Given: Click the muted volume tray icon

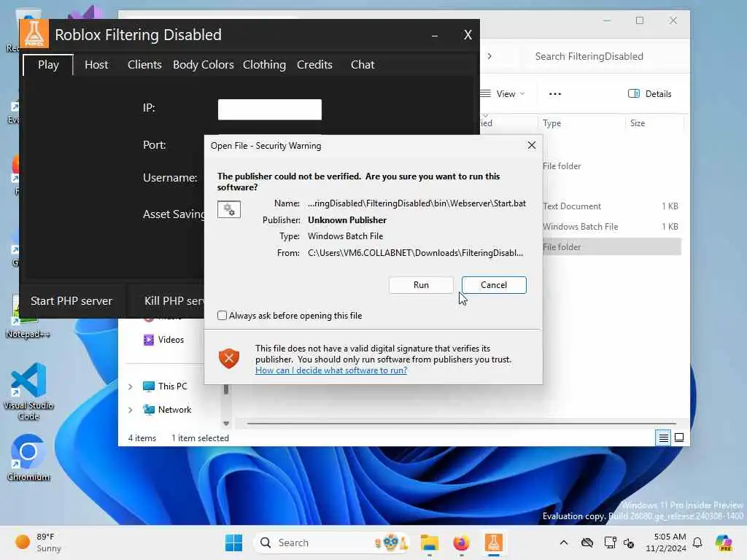Looking at the screenshot, I should click(x=629, y=542).
